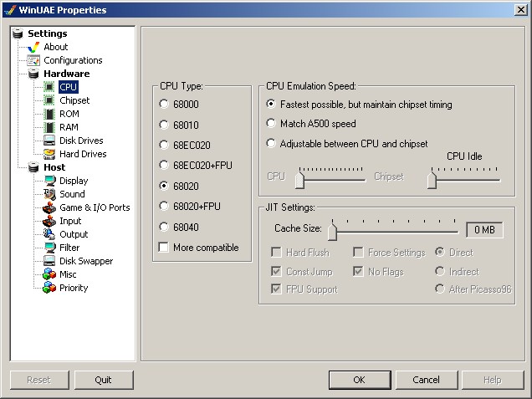532x399 pixels.
Task: Click the Settings root disk icon
Action: point(18,33)
